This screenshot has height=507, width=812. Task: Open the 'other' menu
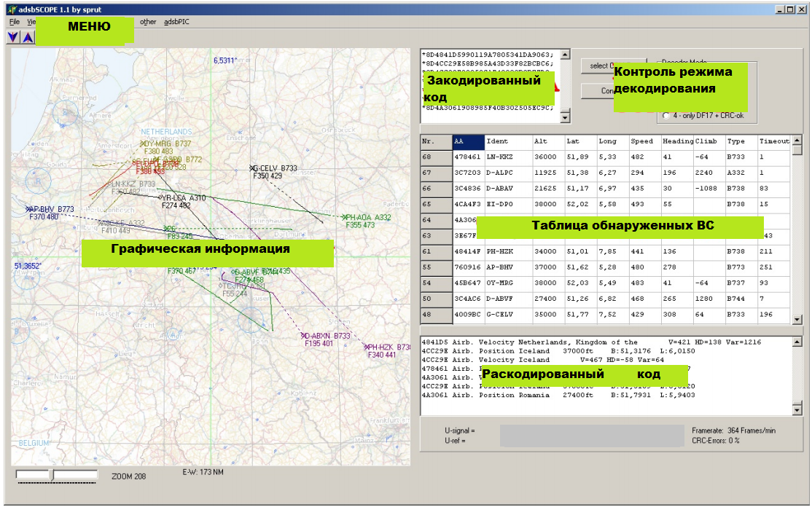point(147,23)
